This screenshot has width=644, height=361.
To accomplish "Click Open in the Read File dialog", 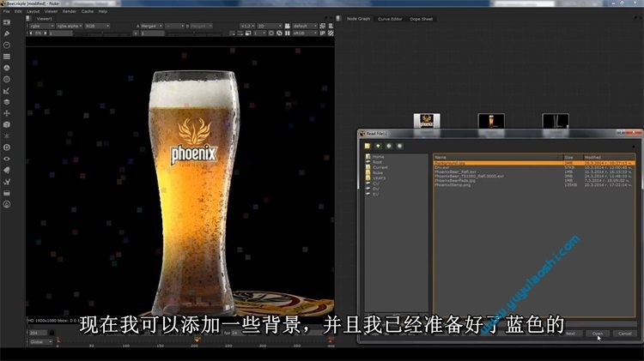I will coord(598,334).
